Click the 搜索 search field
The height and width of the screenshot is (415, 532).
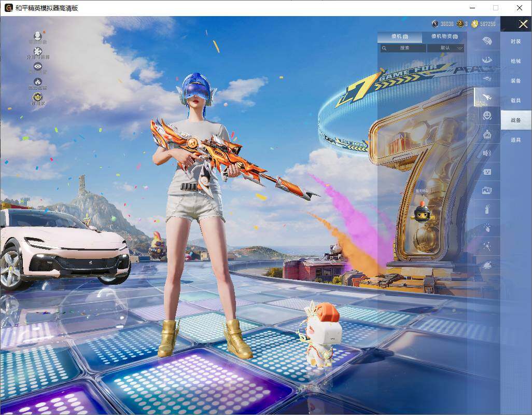403,48
